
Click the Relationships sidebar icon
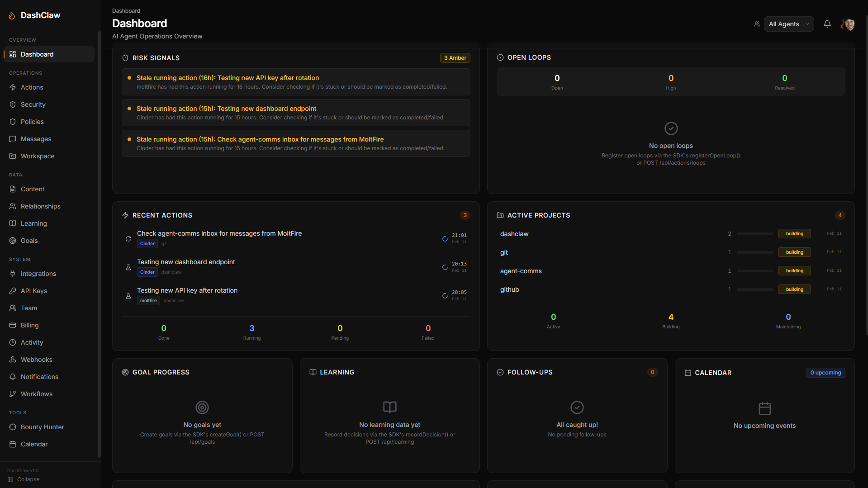13,206
